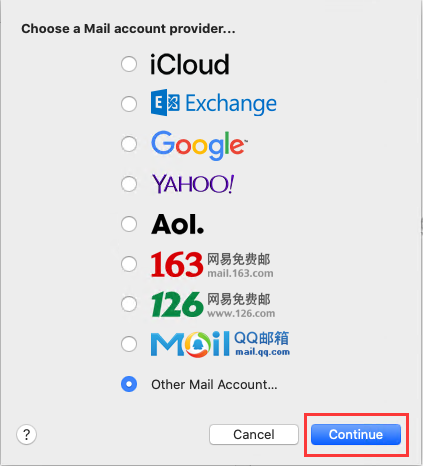Select the Google radio button
Screen dimensions: 423x466
point(129,144)
